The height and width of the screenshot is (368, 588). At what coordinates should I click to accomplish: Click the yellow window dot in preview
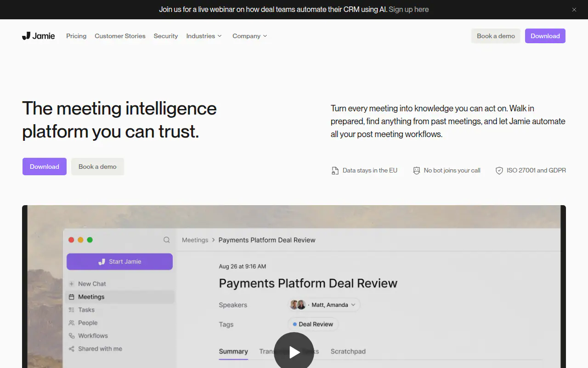point(80,240)
